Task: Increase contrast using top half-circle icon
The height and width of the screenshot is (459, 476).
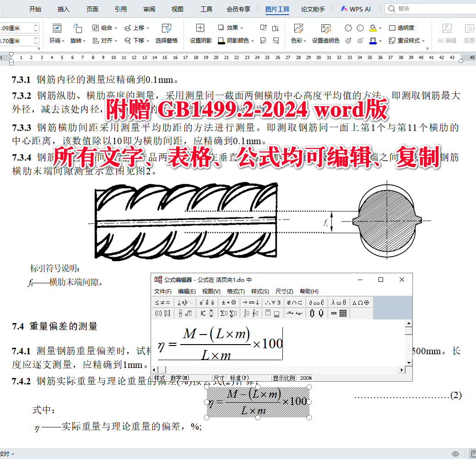Action: (348, 28)
